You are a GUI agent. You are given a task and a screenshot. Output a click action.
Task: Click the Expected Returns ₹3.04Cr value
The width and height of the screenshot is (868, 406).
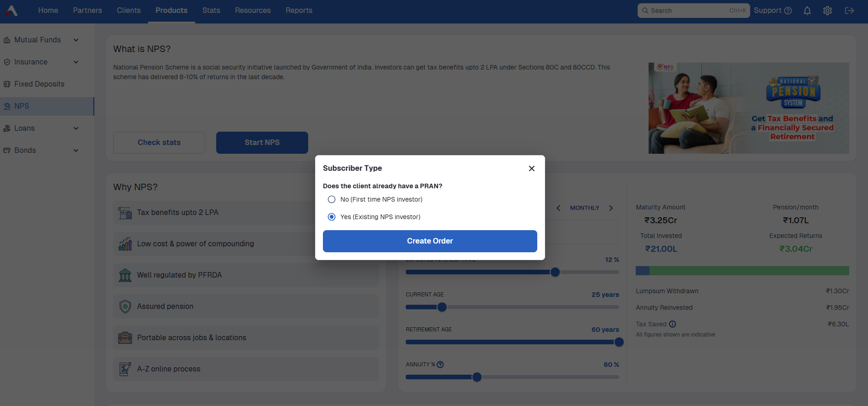click(x=796, y=249)
